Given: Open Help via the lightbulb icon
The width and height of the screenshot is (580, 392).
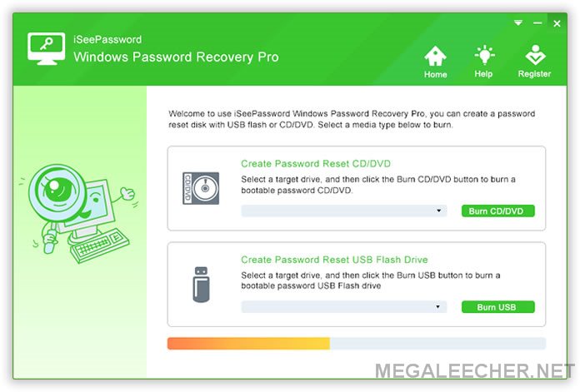Looking at the screenshot, I should pyautogui.click(x=484, y=56).
